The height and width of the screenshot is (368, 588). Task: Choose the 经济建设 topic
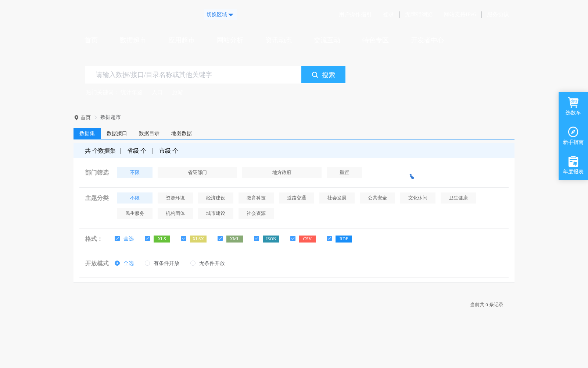(216, 198)
